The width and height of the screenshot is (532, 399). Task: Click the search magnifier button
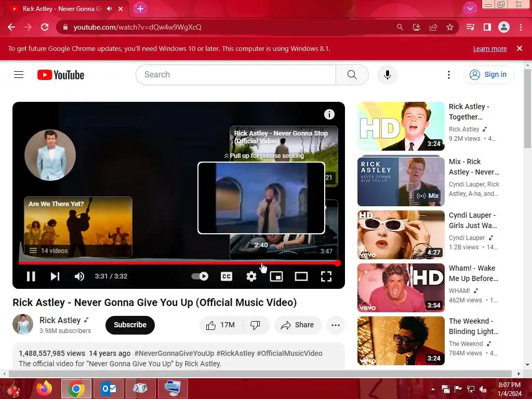coord(352,75)
